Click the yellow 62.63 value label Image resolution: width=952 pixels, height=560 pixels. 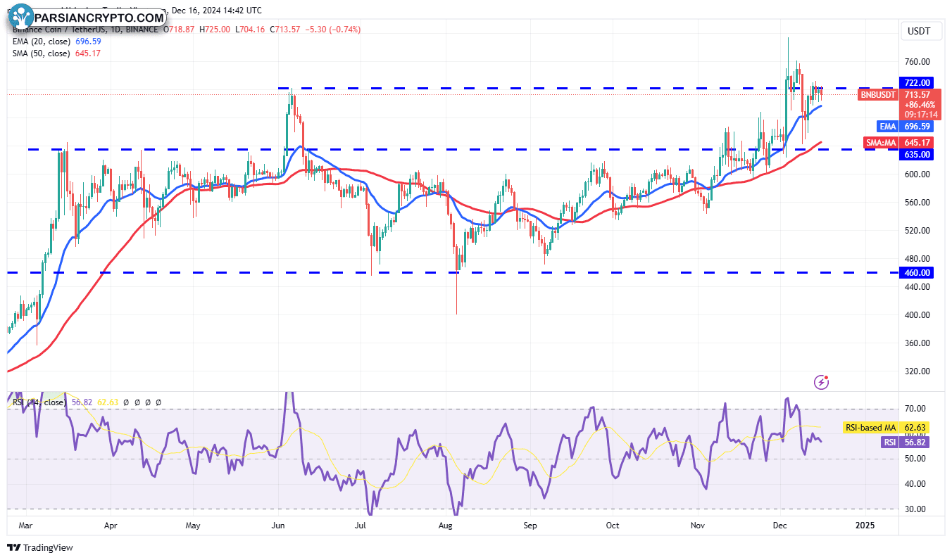tap(915, 427)
